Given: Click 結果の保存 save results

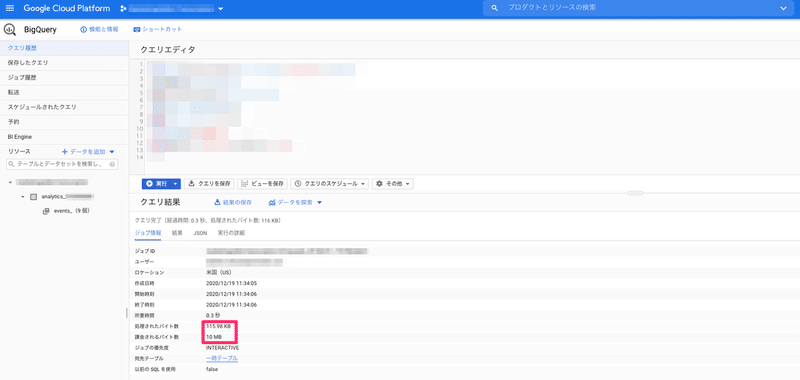Looking at the screenshot, I should click(233, 202).
